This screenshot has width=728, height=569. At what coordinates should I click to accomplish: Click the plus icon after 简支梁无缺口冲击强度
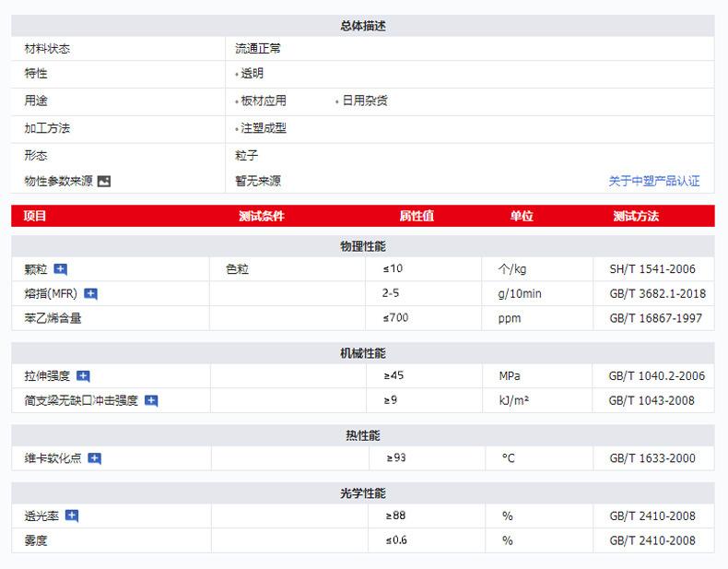pos(151,401)
